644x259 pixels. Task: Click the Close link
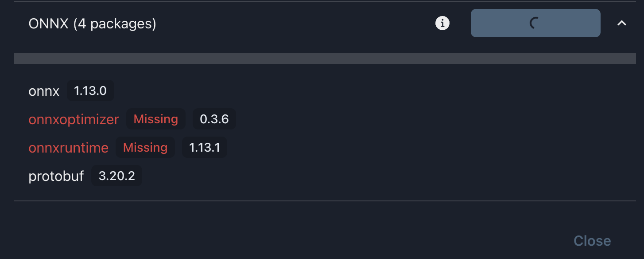pyautogui.click(x=592, y=240)
